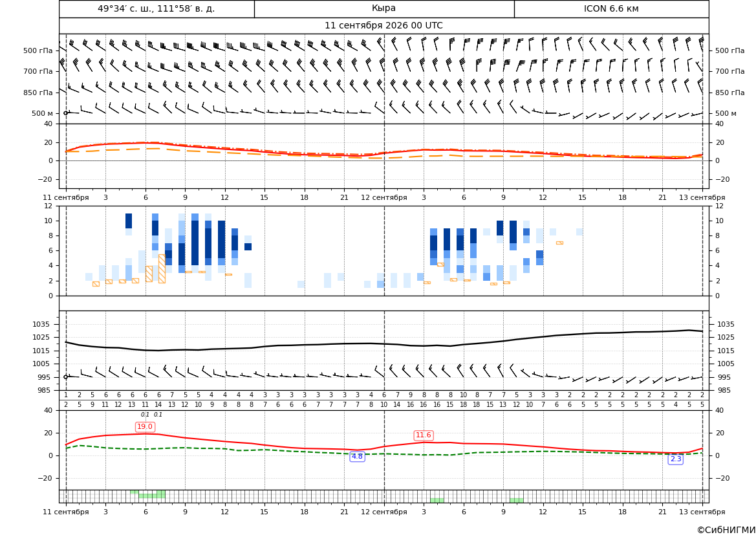Select the Кыра station title cell
Viewport: 756px width, 535px height.
tap(383, 8)
